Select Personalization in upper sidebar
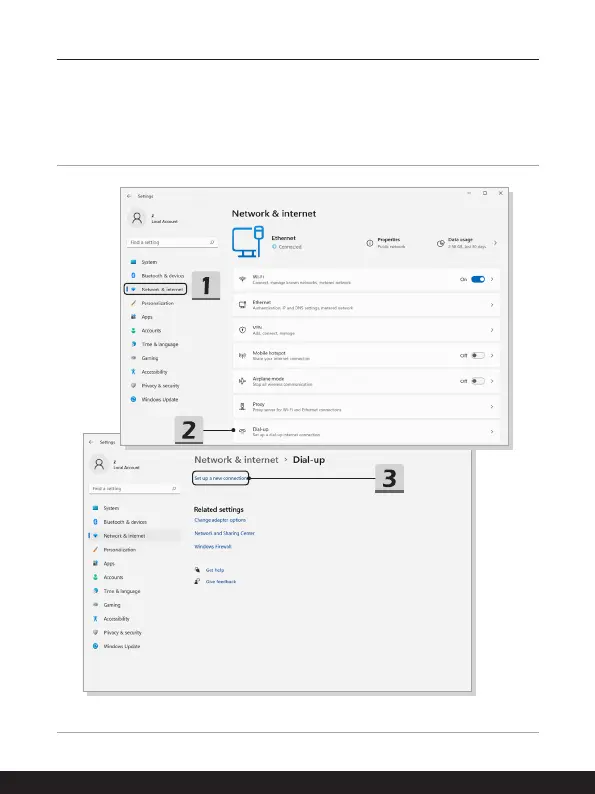 coord(157,303)
